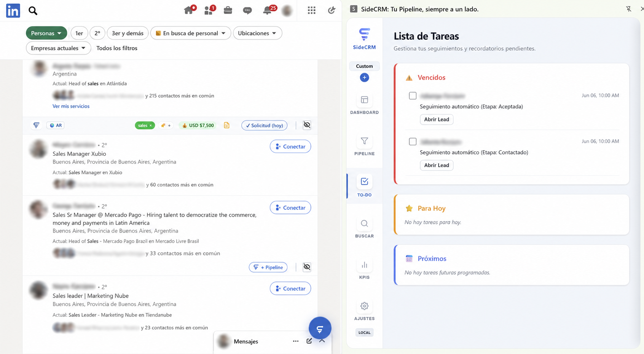This screenshot has height=354, width=644.
Task: Click 'y 60 contactos más en común'
Action: 180,185
